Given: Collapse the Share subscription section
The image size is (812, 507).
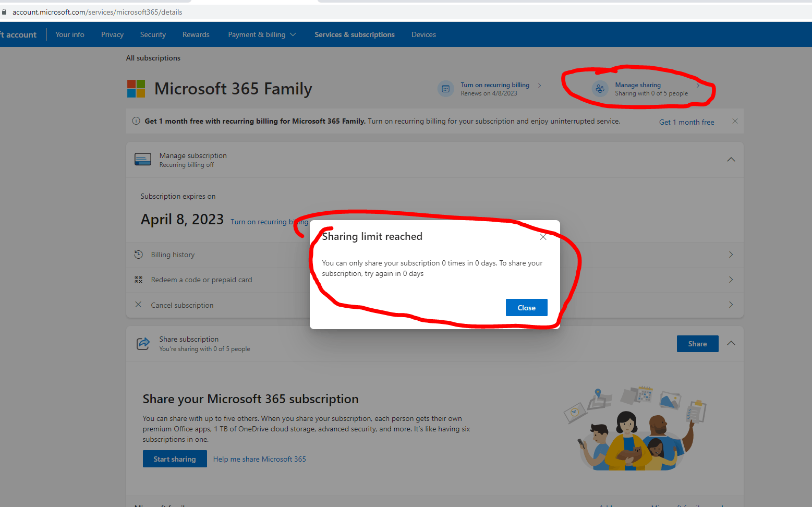Looking at the screenshot, I should [731, 343].
